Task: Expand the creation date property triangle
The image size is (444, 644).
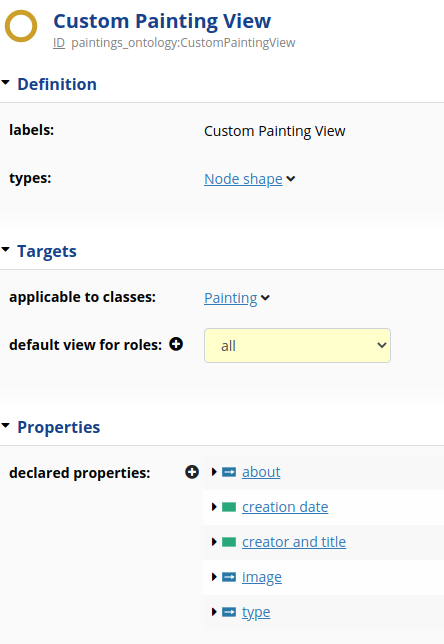Action: 214,507
